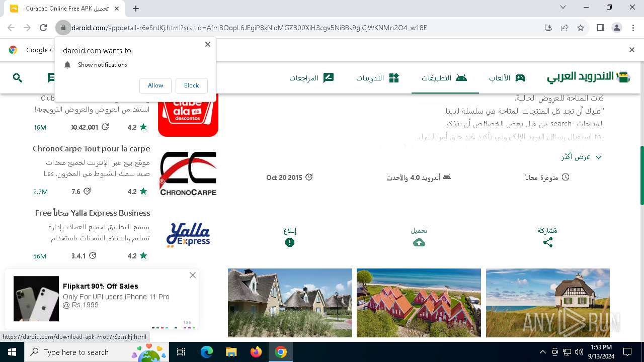Allow notifications from daroid.com
Screen dimensions: 644x362
[x=155, y=85]
